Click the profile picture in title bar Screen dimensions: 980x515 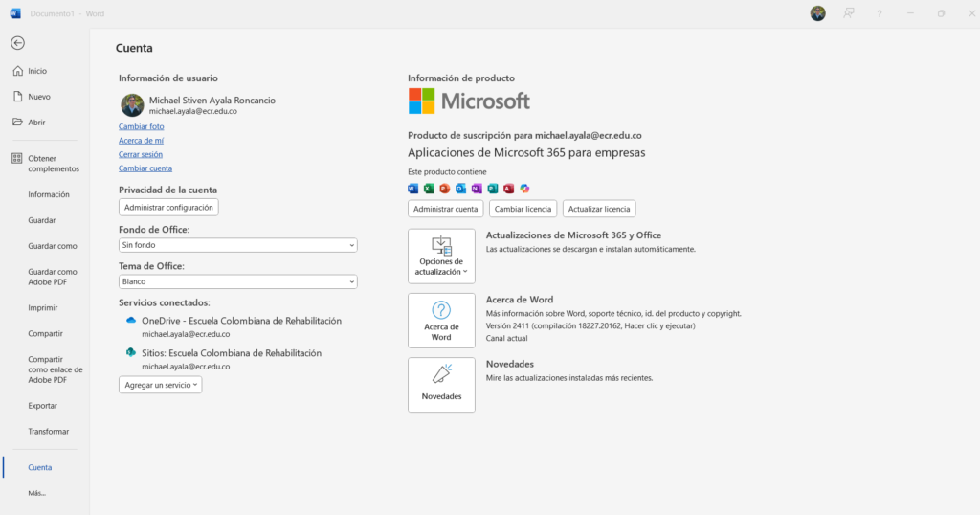(817, 13)
